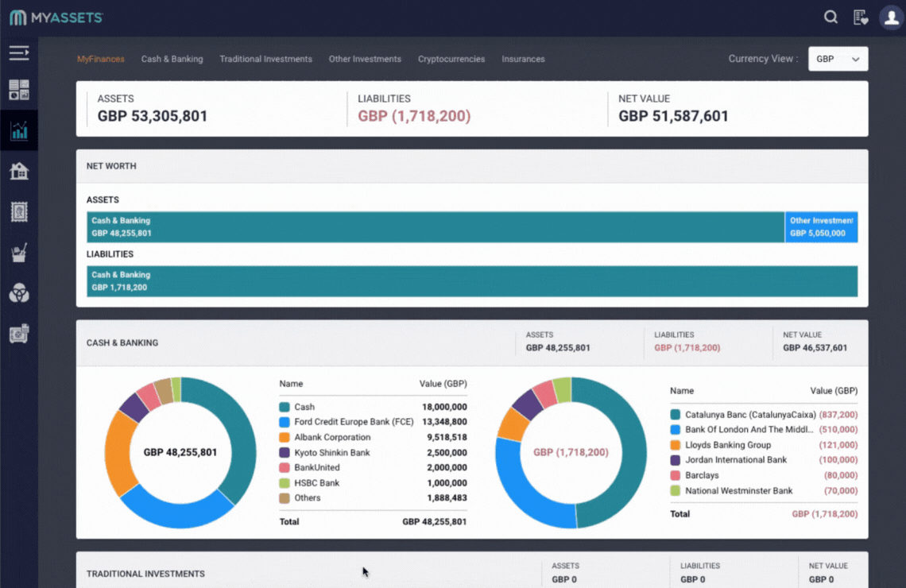The width and height of the screenshot is (906, 588).
Task: Click the Lloyds Banking Group orange swatch
Action: (675, 445)
